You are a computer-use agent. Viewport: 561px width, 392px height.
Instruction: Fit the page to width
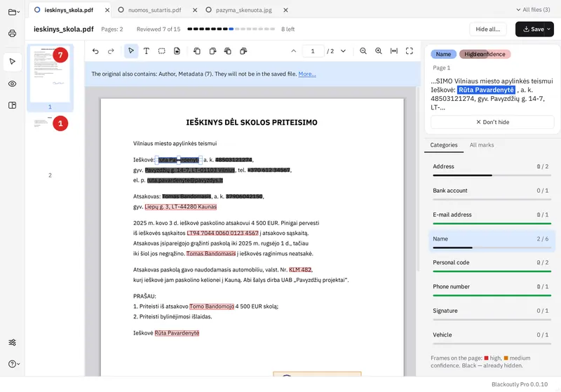pyautogui.click(x=394, y=51)
